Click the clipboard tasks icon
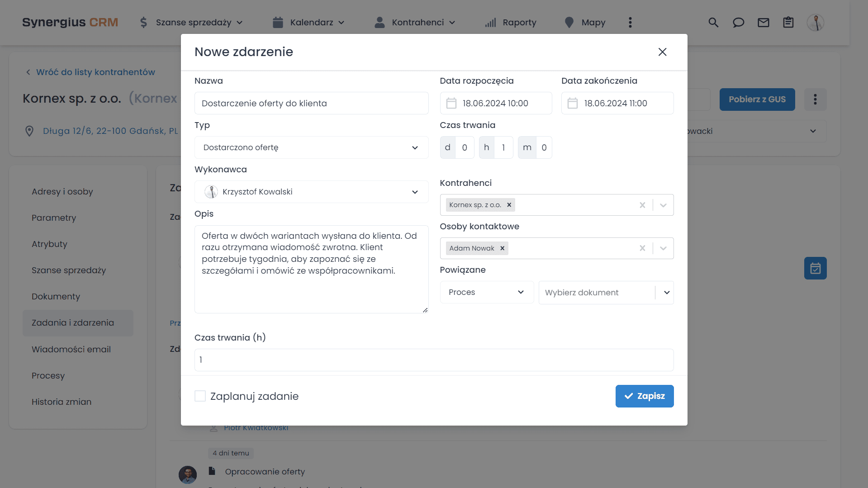This screenshot has height=488, width=868. [x=788, y=22]
